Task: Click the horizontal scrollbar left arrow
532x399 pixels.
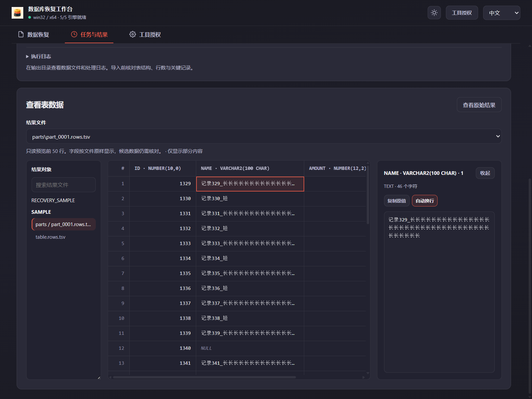Action: coord(110,377)
